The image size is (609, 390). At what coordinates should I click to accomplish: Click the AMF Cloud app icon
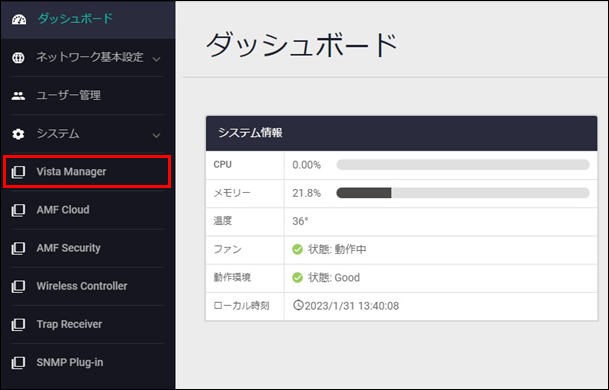click(18, 210)
